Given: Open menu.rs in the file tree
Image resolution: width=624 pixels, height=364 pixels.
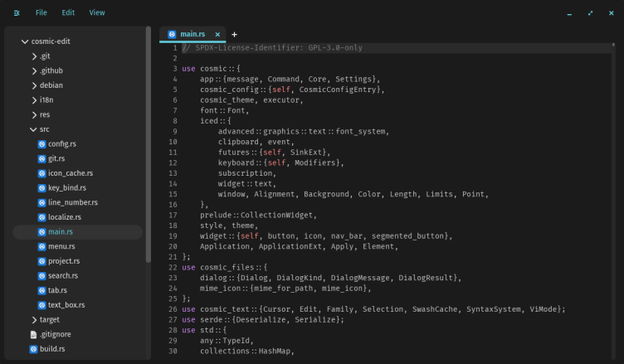Looking at the screenshot, I should (62, 246).
